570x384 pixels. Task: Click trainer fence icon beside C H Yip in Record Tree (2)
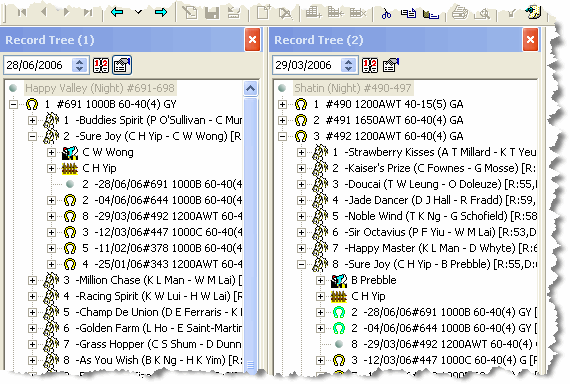point(339,296)
